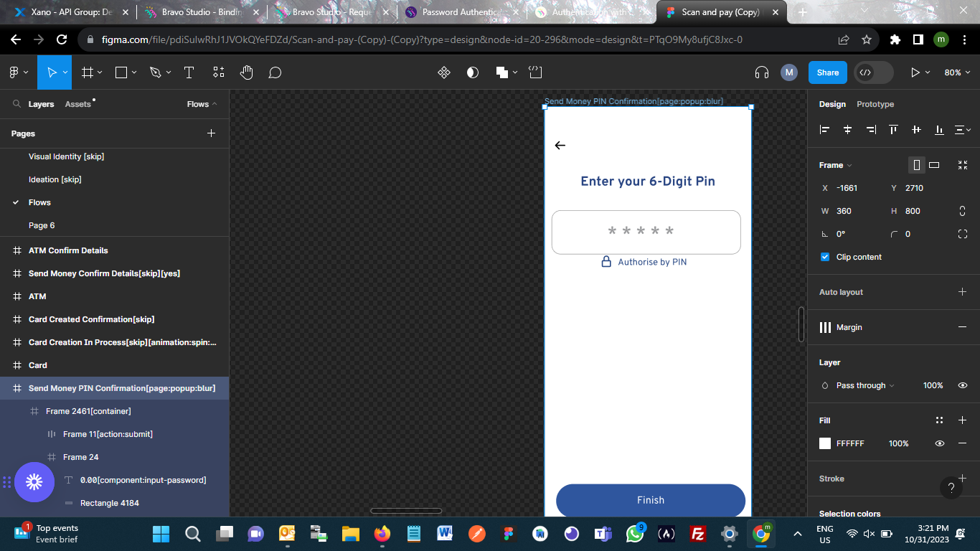Select the Frame tool
The image size is (980, 551).
coord(87,72)
